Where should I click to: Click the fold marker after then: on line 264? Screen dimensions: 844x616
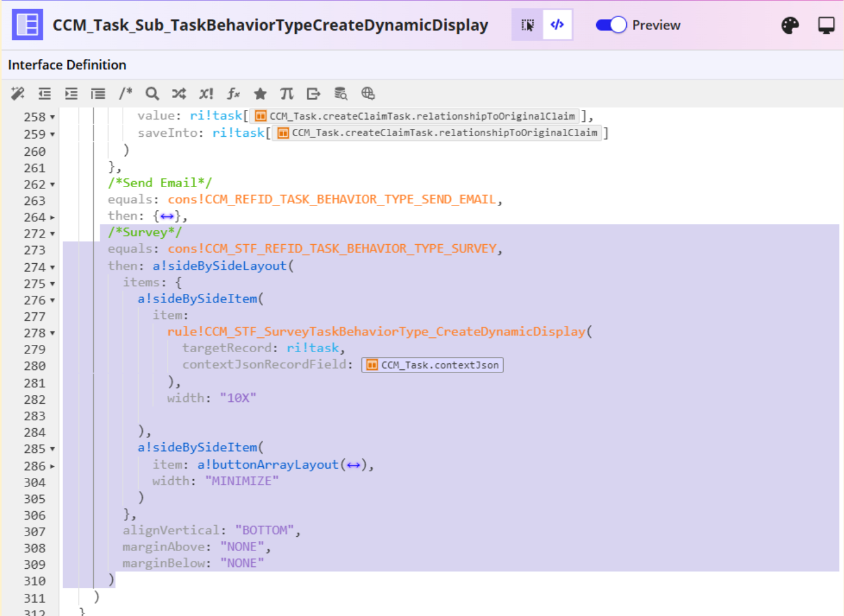pos(167,216)
